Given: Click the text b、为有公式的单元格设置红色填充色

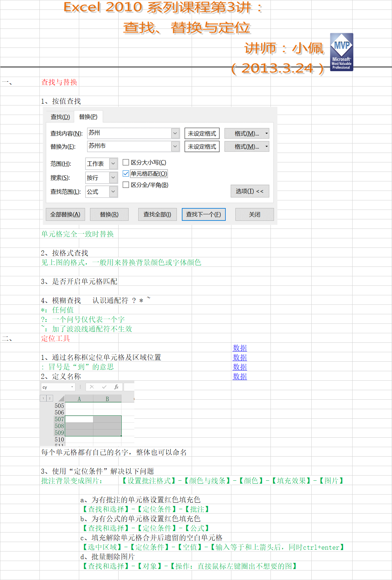Looking at the screenshot, I should (141, 519).
